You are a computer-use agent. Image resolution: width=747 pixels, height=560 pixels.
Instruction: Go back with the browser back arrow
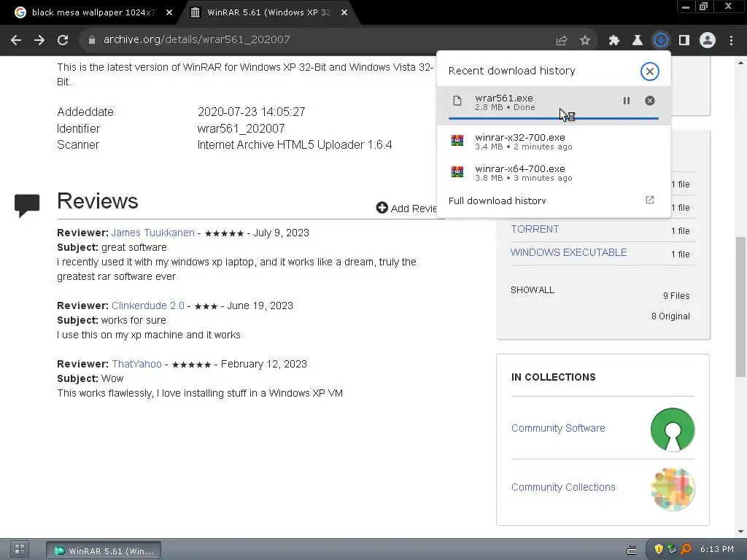[x=16, y=40]
